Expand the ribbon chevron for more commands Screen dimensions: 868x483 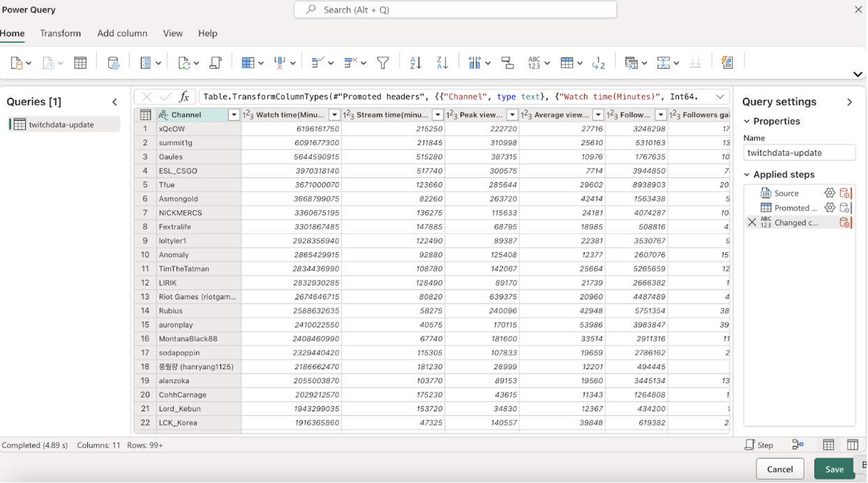click(858, 74)
